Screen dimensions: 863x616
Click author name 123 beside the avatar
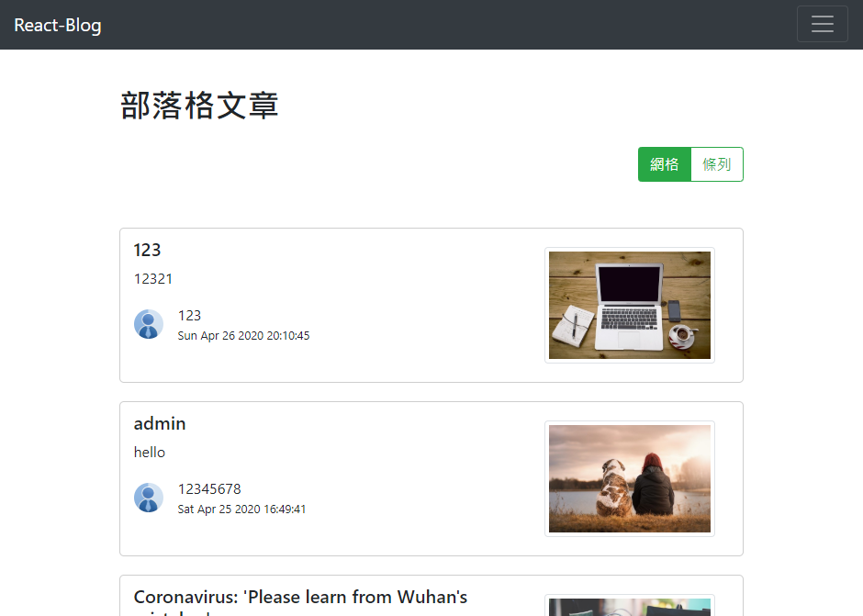[x=189, y=316]
